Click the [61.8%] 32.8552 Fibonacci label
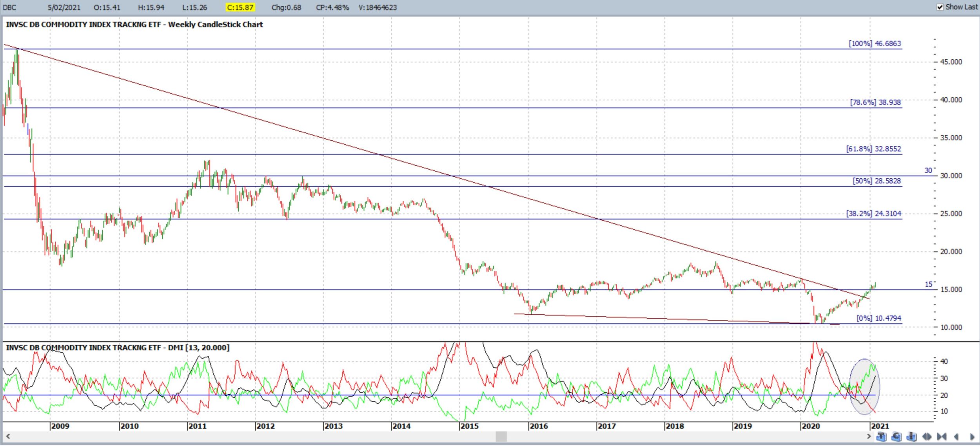This screenshot has height=446, width=980. click(x=873, y=149)
